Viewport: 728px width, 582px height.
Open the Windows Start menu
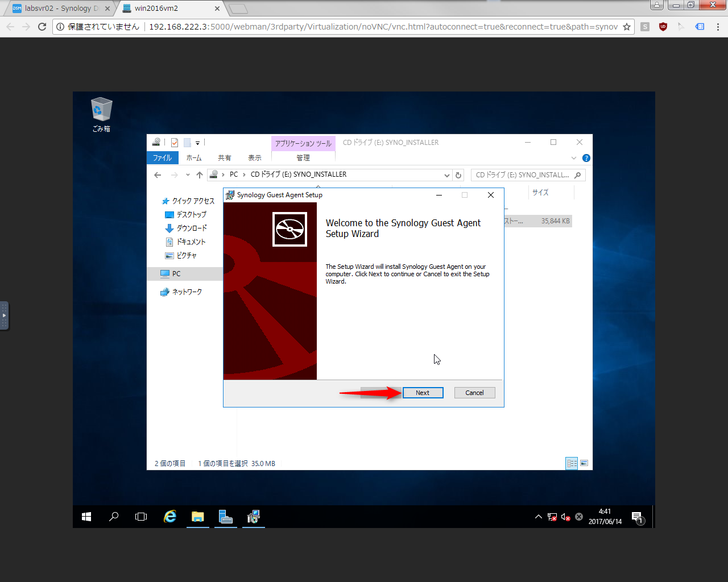86,517
